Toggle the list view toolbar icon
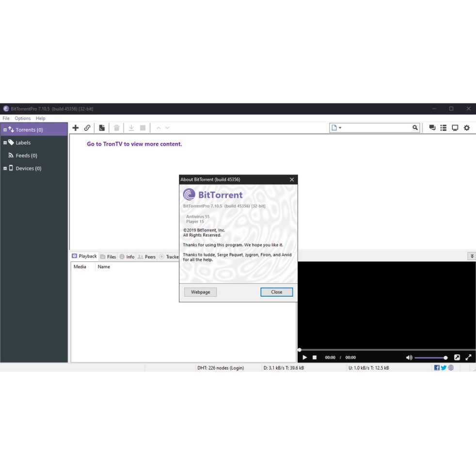The height and width of the screenshot is (476, 476). point(444,128)
